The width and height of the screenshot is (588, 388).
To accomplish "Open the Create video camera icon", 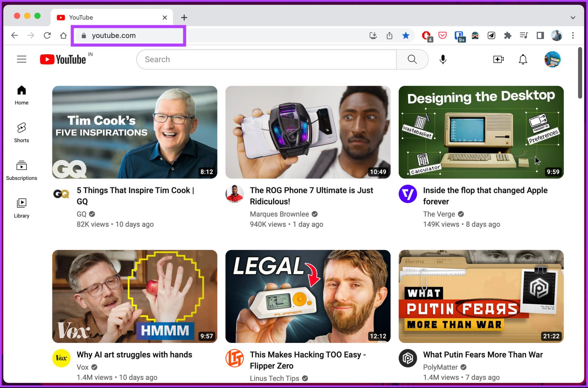I will tap(498, 59).
